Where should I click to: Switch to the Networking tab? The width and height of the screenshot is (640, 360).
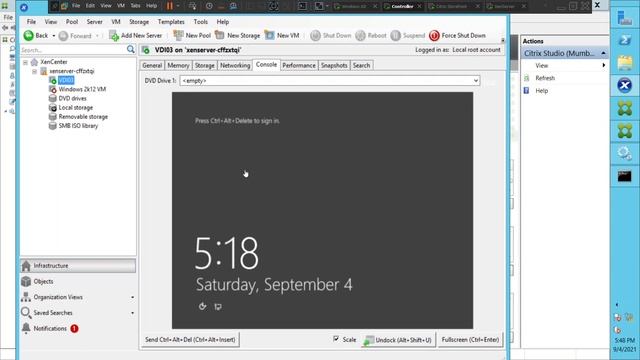[x=235, y=65]
